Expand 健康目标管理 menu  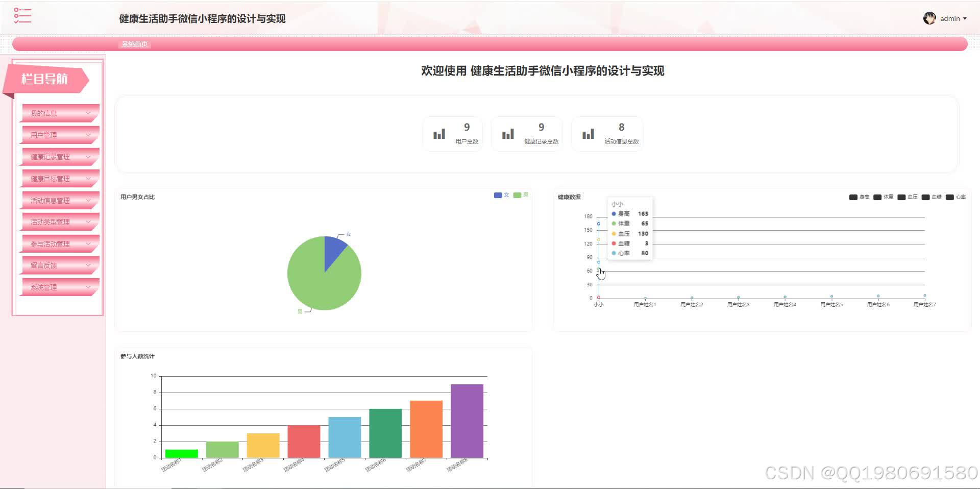pos(60,179)
